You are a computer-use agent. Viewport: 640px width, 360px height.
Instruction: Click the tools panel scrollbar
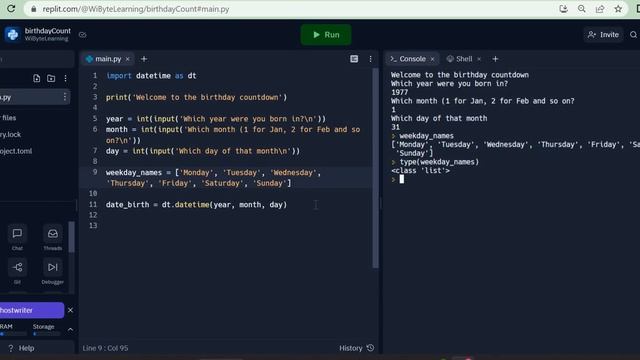pyautogui.click(x=72, y=237)
